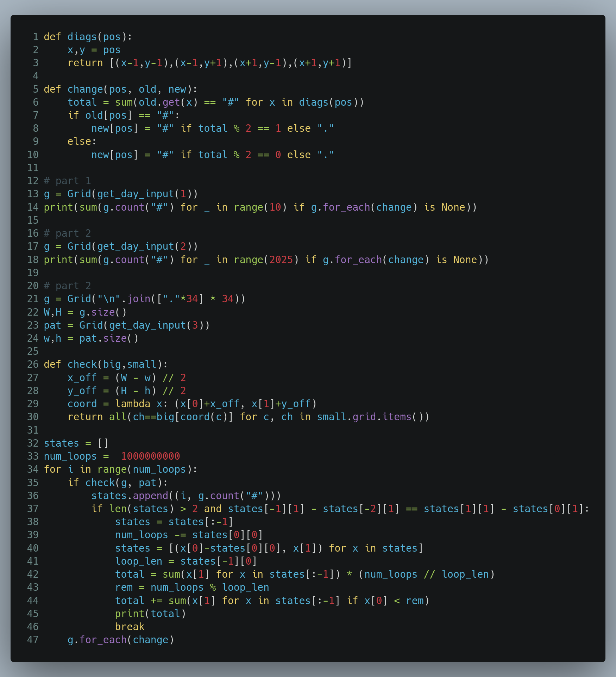This screenshot has width=616, height=677.
Task: Click line number 31 in the gutter
Action: tap(33, 430)
